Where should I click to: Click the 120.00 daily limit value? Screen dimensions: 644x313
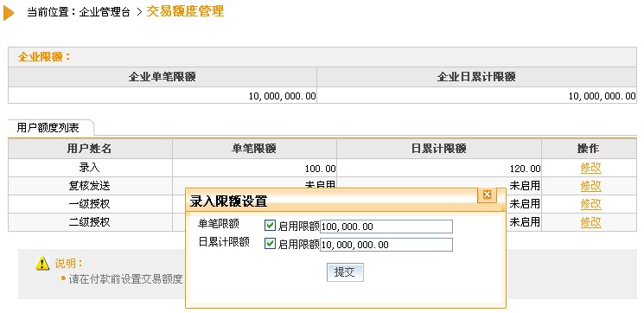(x=526, y=169)
